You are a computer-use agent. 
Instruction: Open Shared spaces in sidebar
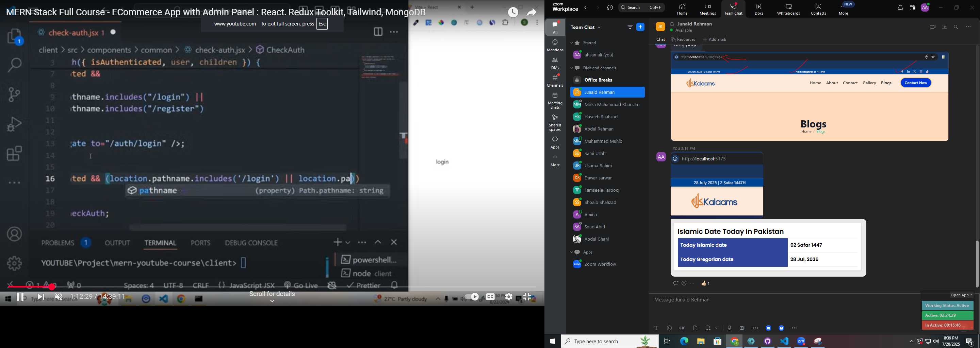(x=555, y=123)
